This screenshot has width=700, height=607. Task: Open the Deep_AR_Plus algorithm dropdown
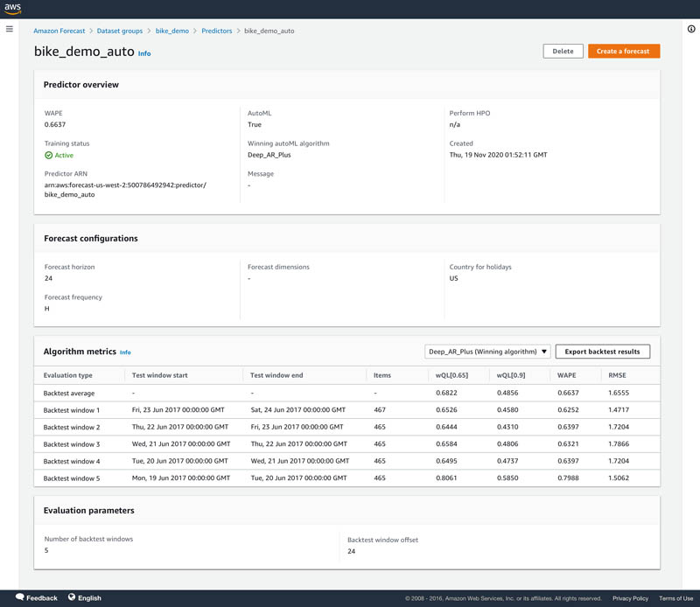pyautogui.click(x=487, y=352)
